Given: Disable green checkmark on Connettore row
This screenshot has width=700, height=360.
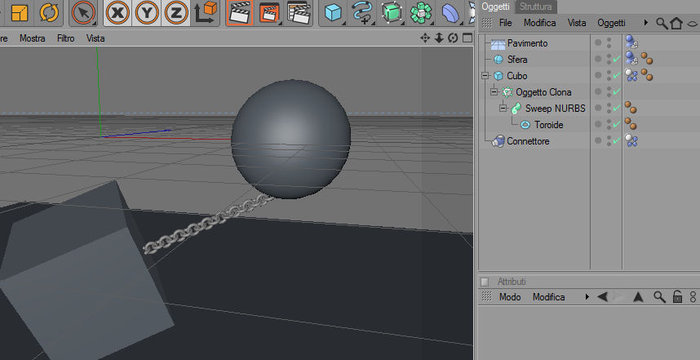Looking at the screenshot, I should [x=617, y=141].
